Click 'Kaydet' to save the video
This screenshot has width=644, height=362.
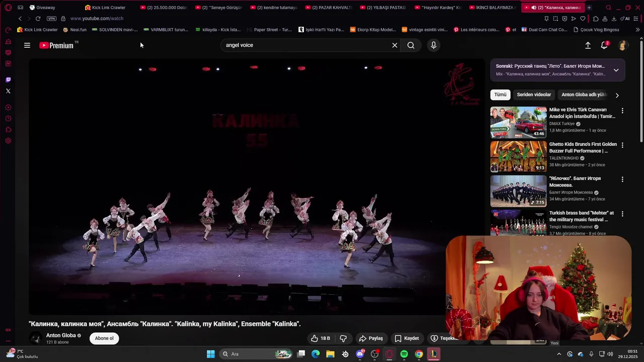(x=407, y=338)
